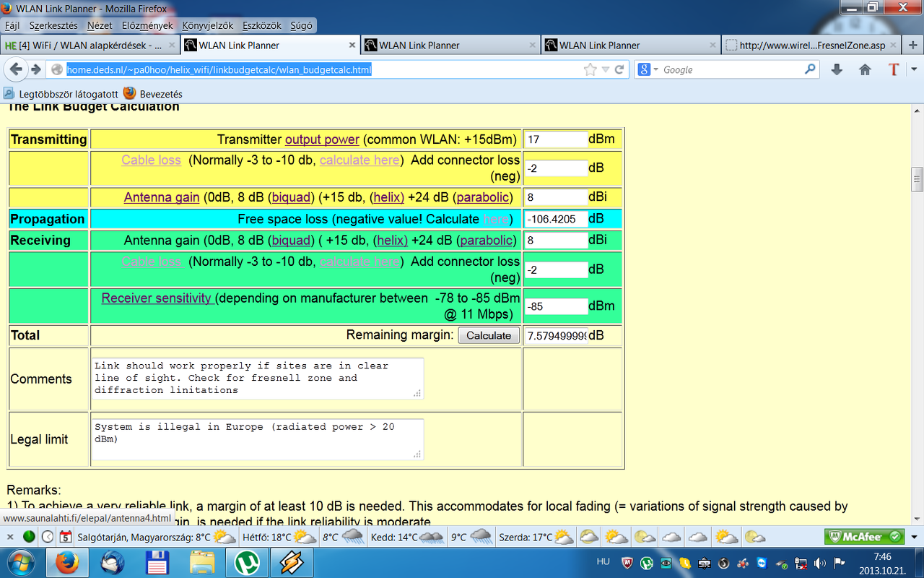Switch to the FresnelZone.asp tab
Image resolution: width=924 pixels, height=578 pixels.
tap(811, 45)
